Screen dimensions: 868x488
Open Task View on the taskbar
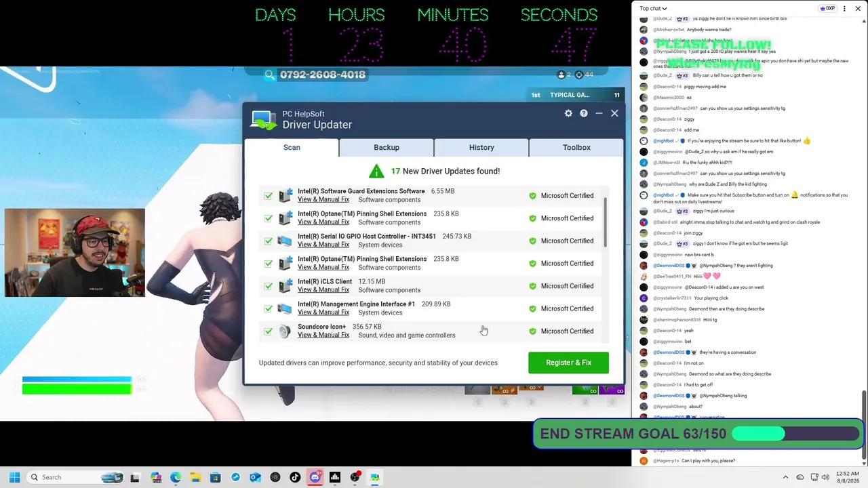[135, 477]
